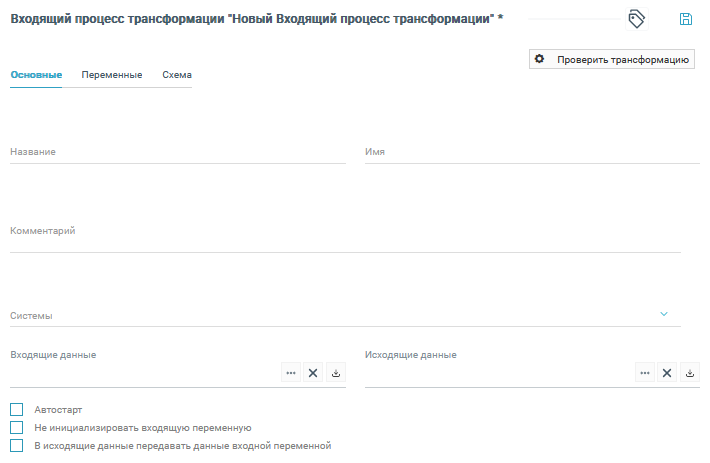The height and width of the screenshot is (463, 710).
Task: Click the Системы selection field
Action: pyautogui.click(x=330, y=315)
